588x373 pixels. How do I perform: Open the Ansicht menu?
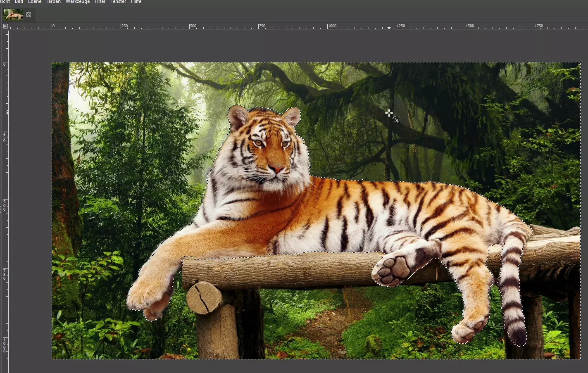click(x=4, y=2)
